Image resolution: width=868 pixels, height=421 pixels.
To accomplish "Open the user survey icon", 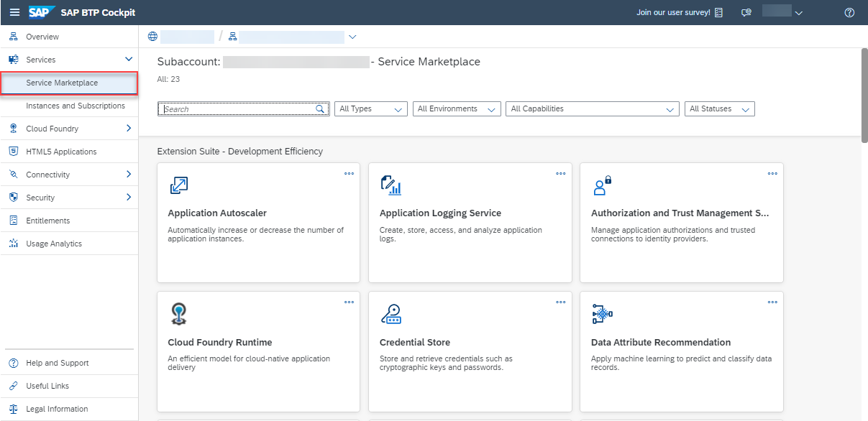I will click(x=719, y=12).
